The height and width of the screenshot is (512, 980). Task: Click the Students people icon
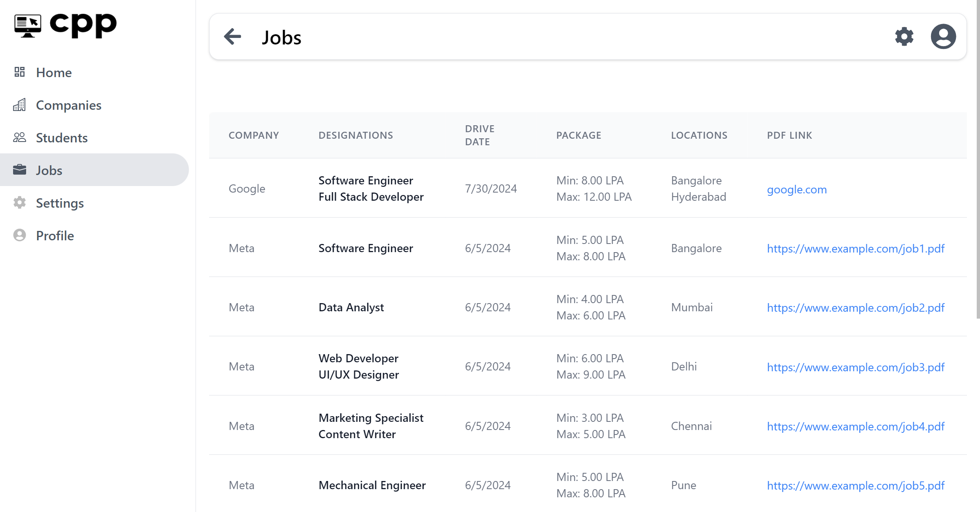20,137
